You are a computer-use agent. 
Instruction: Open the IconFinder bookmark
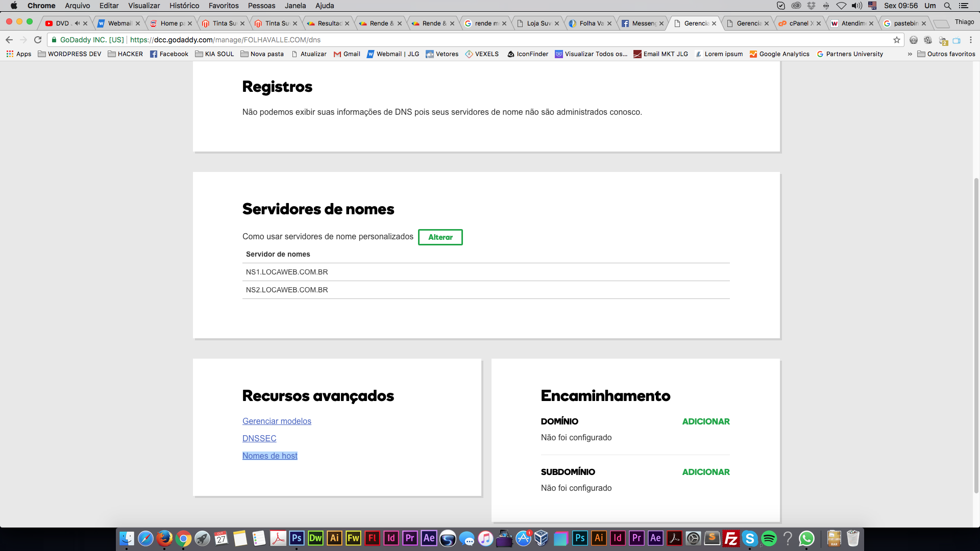point(528,54)
